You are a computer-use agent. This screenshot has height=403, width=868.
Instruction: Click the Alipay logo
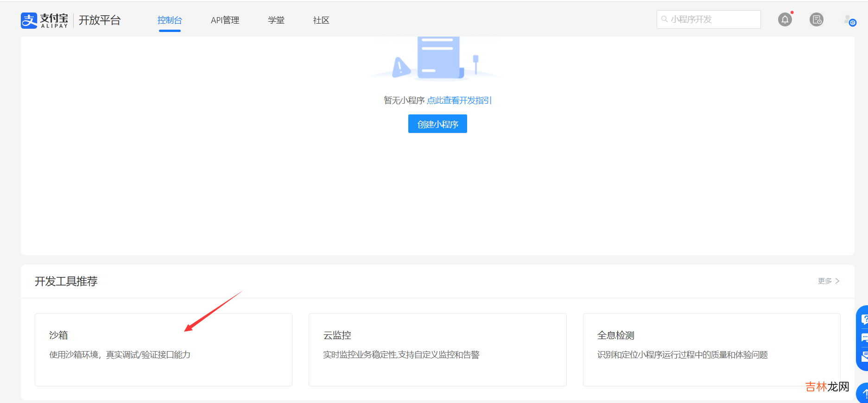point(44,20)
